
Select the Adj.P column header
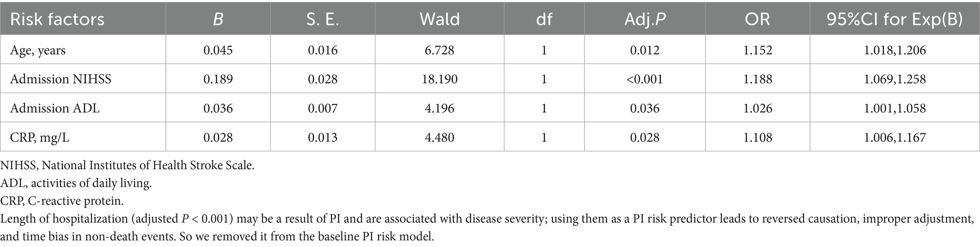pyautogui.click(x=645, y=19)
